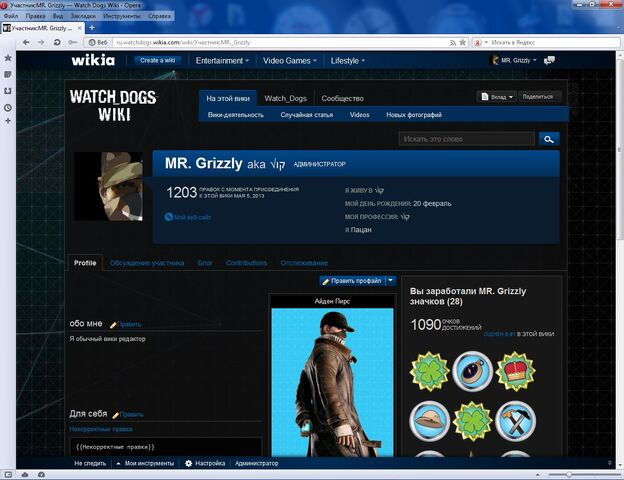Viewport: 624px width, 480px height.
Task: Reload the page with the refresh icon
Action: (57, 42)
